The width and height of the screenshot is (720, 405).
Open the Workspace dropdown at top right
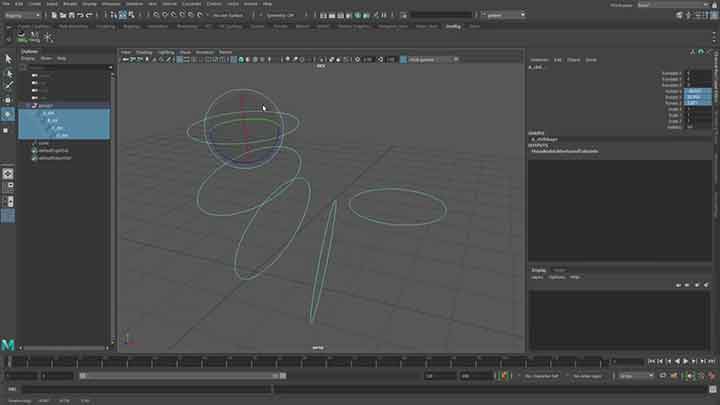pyautogui.click(x=674, y=5)
